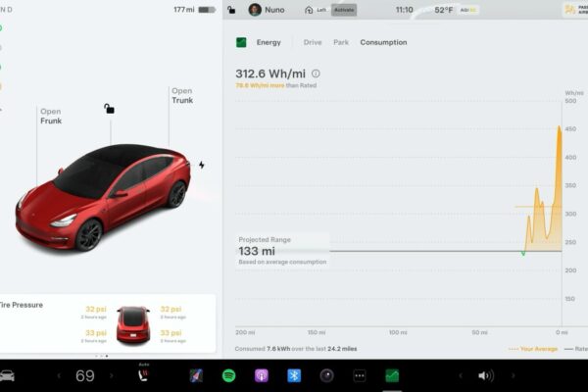Tap the tire pressure car thumbnail
Image resolution: width=588 pixels, height=392 pixels.
[133, 324]
